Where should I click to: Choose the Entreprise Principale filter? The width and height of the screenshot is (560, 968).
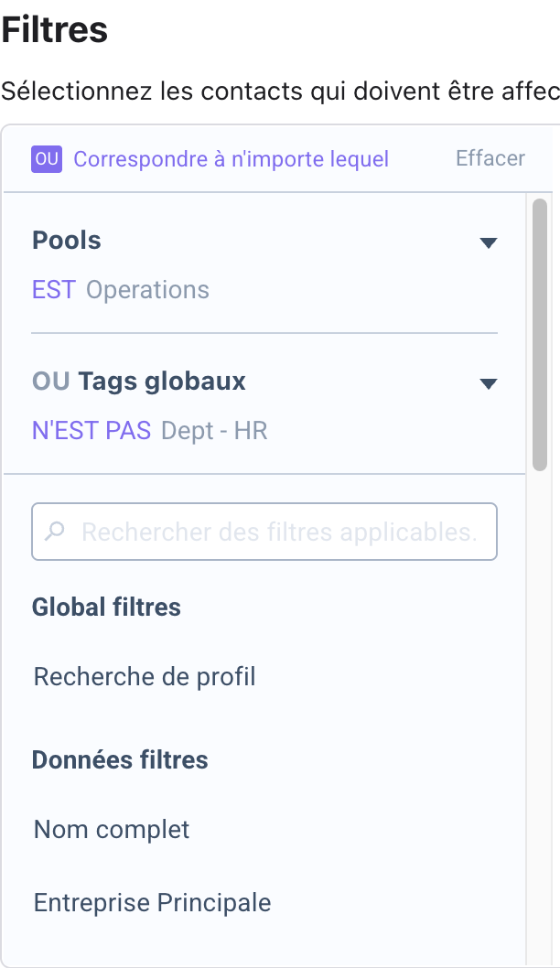coord(153,902)
